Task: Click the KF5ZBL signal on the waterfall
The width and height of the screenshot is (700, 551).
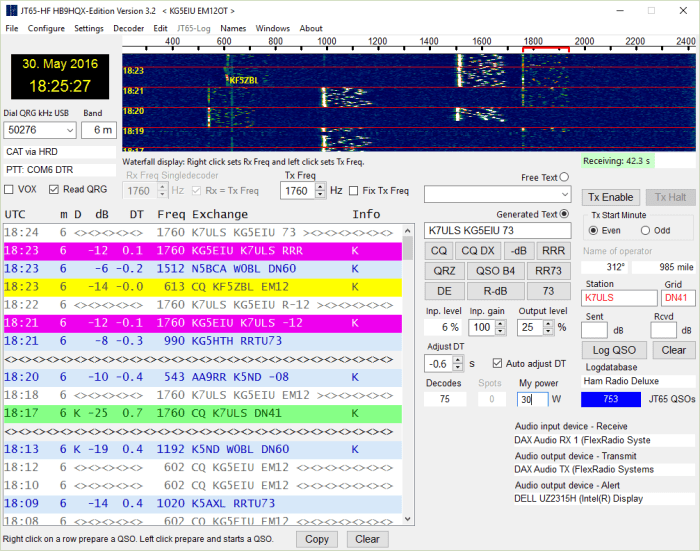Action: 243,80
